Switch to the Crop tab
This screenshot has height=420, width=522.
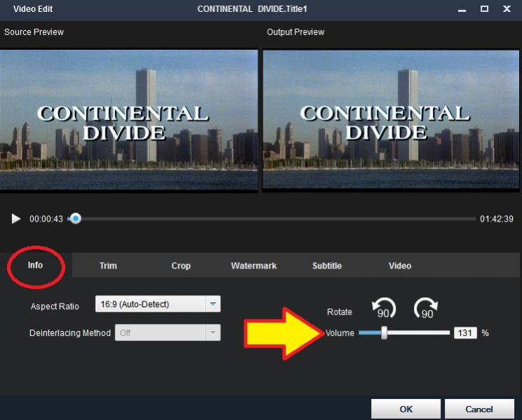[x=181, y=266]
